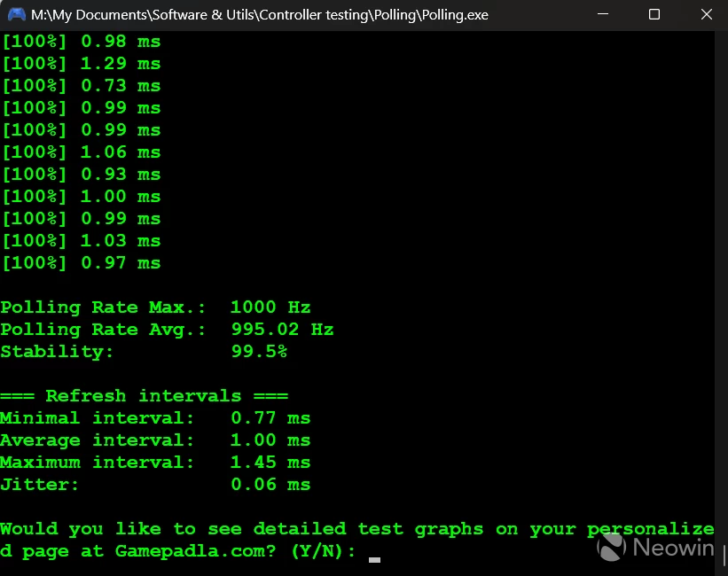Click the '[100%] 1.29 ms' line

click(x=82, y=64)
